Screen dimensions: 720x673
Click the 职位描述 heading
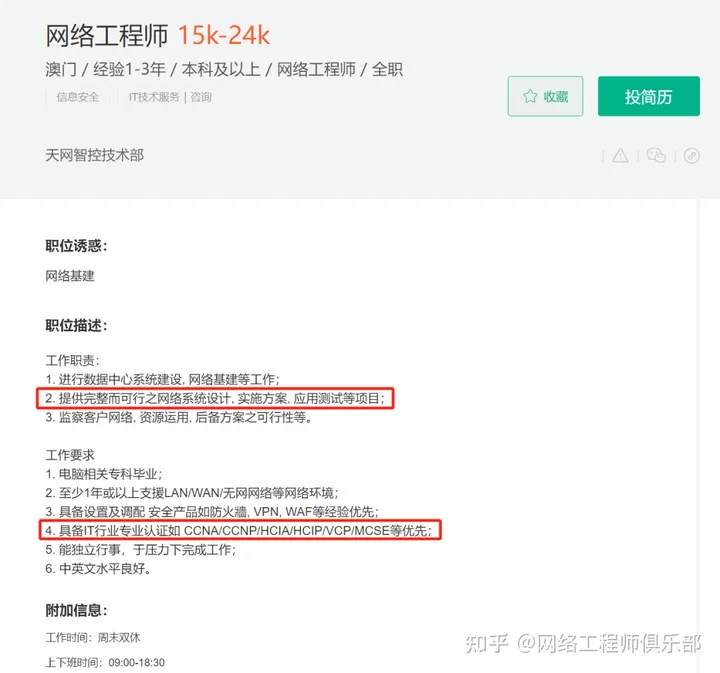[x=76, y=326]
